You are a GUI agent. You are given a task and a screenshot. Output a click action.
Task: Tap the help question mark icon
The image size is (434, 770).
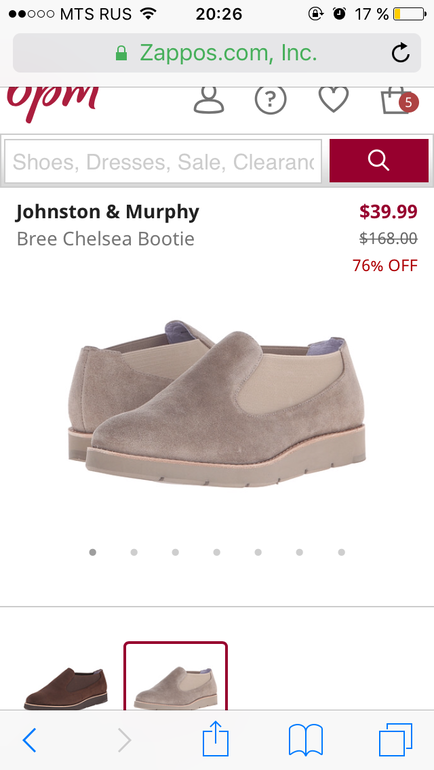[271, 100]
